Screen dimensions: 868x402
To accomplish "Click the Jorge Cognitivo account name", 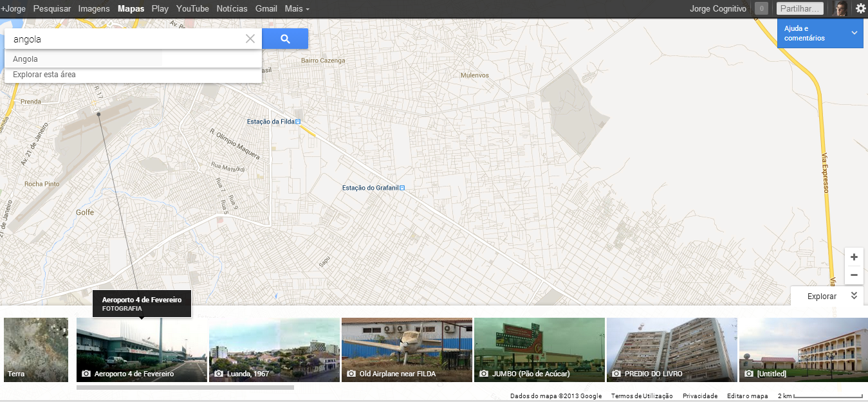I will pyautogui.click(x=718, y=8).
